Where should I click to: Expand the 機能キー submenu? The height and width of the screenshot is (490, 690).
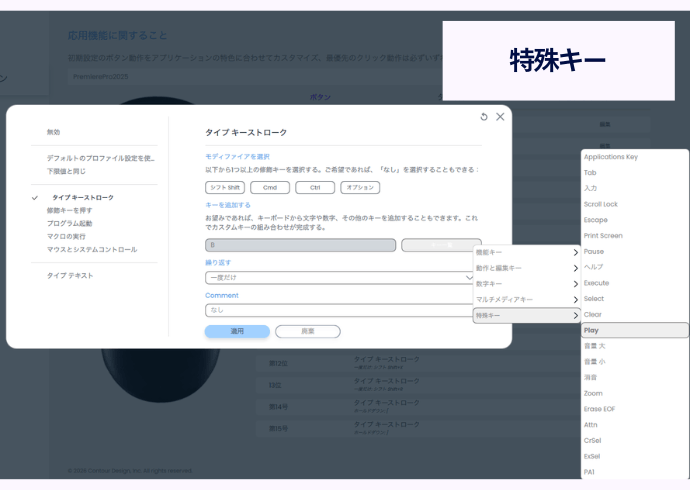526,252
